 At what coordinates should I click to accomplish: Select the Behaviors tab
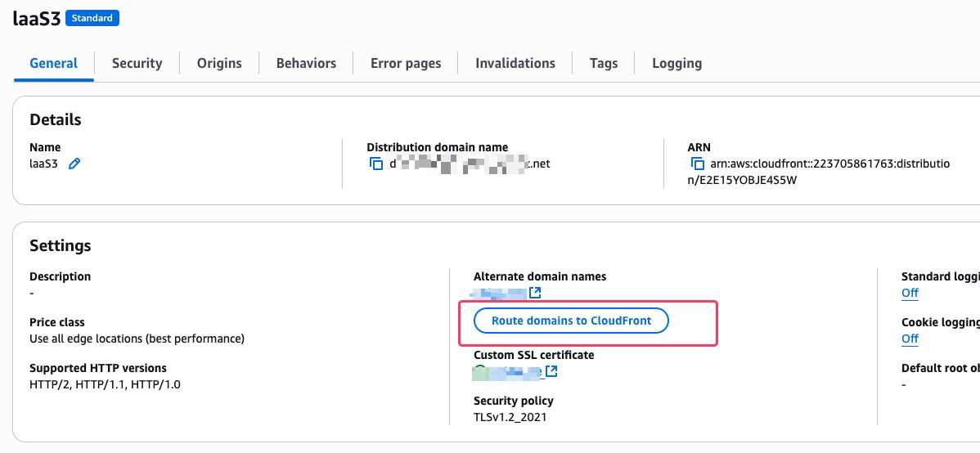(306, 63)
